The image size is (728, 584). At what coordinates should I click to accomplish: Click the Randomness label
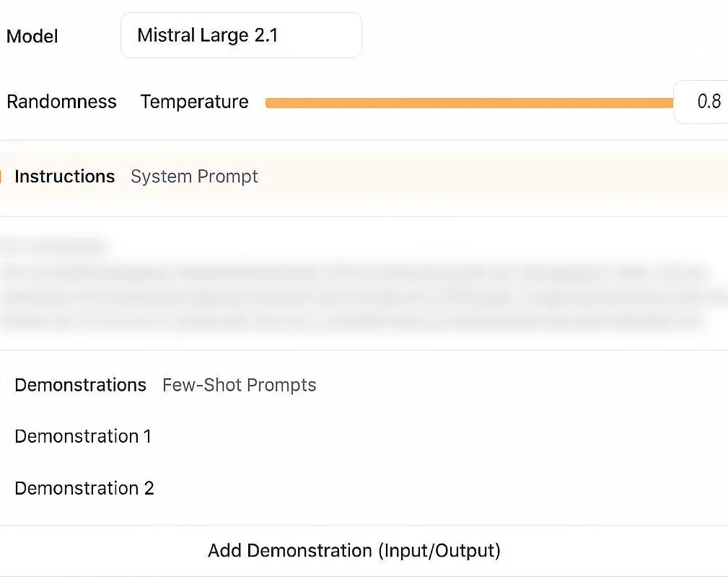point(61,102)
